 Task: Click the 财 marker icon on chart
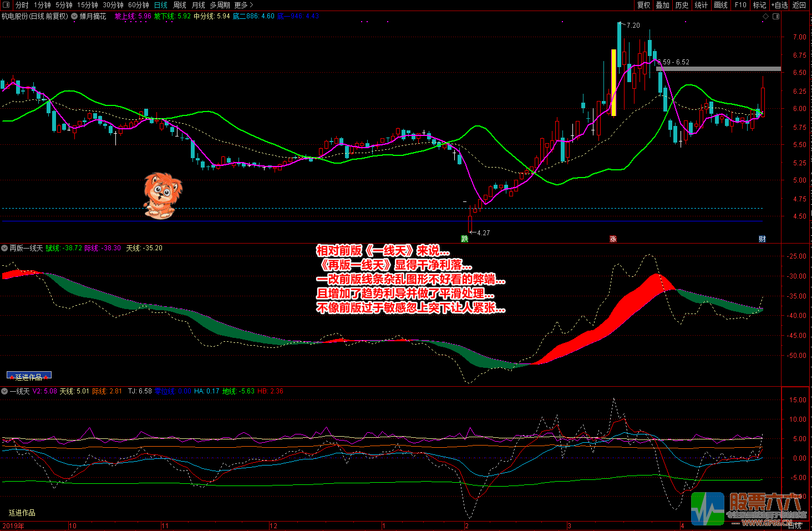click(x=762, y=239)
